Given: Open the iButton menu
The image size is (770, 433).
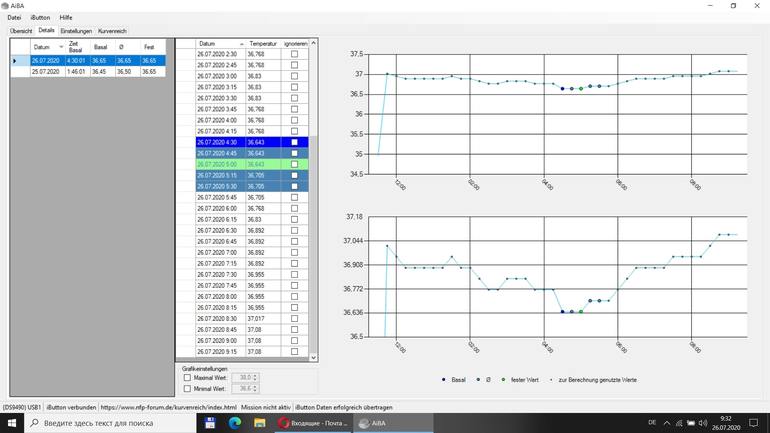Looking at the screenshot, I should (40, 18).
